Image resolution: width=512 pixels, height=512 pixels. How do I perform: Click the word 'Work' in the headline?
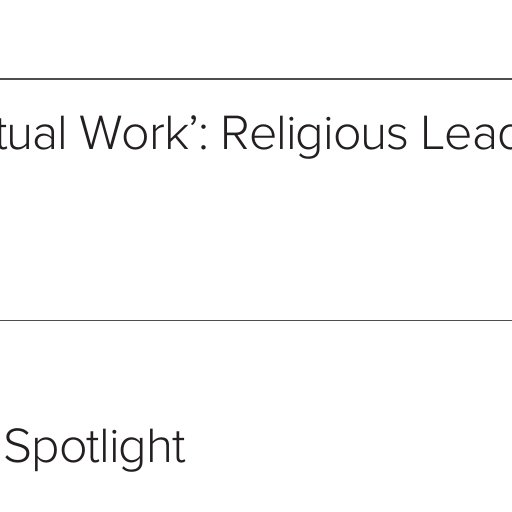point(134,132)
